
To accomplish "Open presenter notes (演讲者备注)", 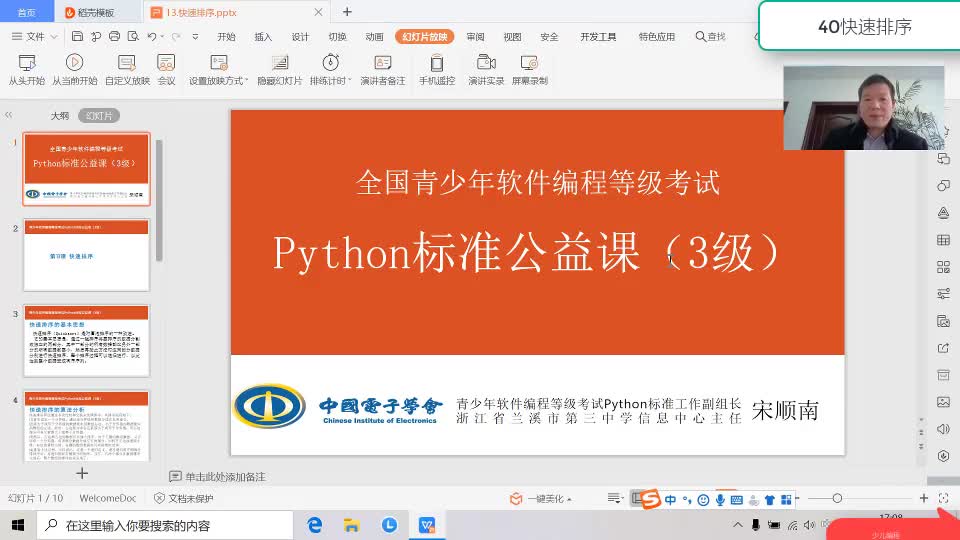I will [383, 70].
